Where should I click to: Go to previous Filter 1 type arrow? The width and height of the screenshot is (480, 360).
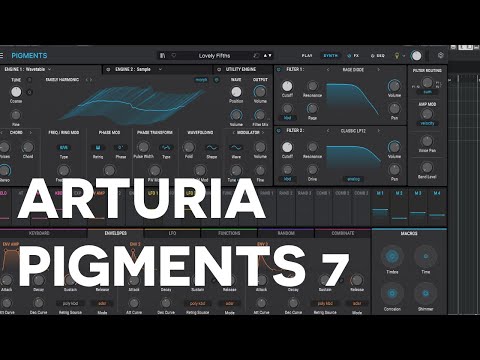pos(328,70)
